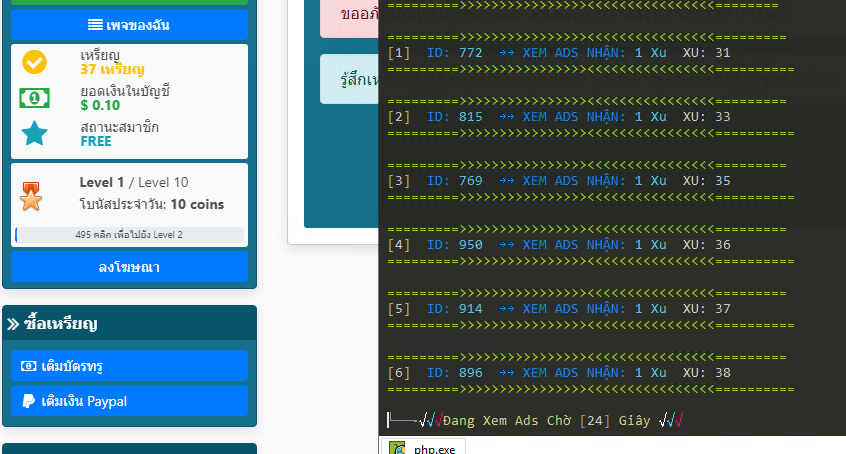Click the money card icon in เติมบัตรทรู
Screen dimensions: 846x454
click(29, 366)
